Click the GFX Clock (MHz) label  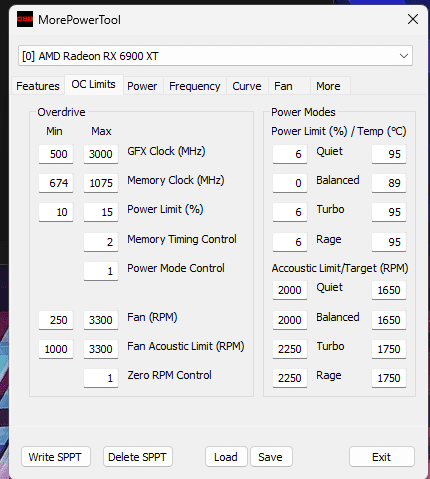[166, 151]
